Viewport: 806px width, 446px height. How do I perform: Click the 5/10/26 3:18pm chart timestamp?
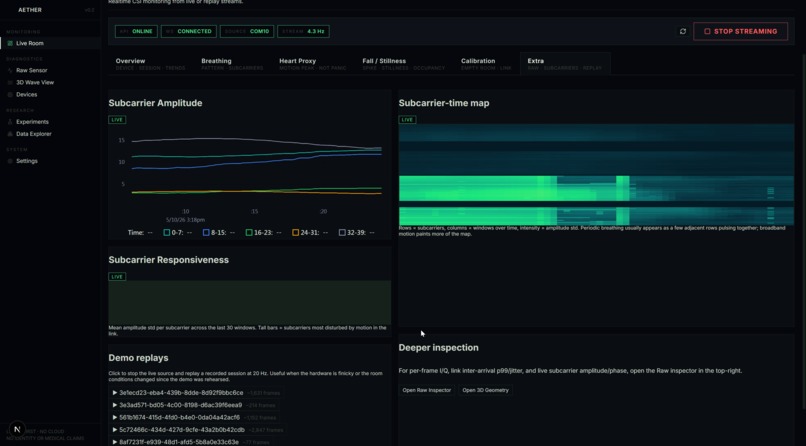point(185,220)
